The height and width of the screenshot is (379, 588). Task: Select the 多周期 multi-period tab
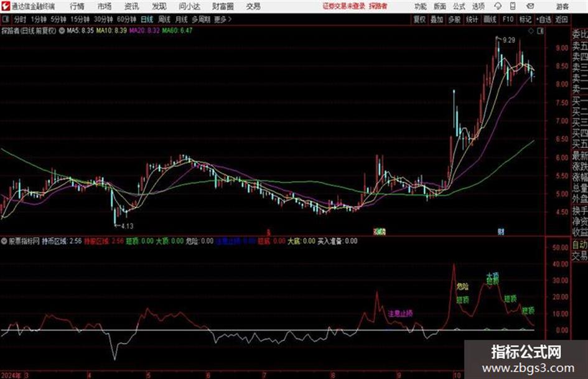pyautogui.click(x=201, y=19)
